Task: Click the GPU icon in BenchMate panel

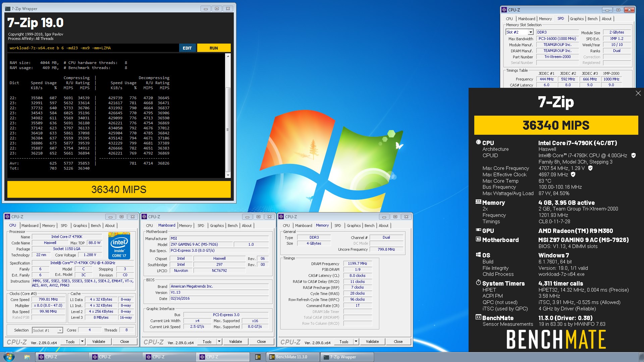Action: (478, 230)
